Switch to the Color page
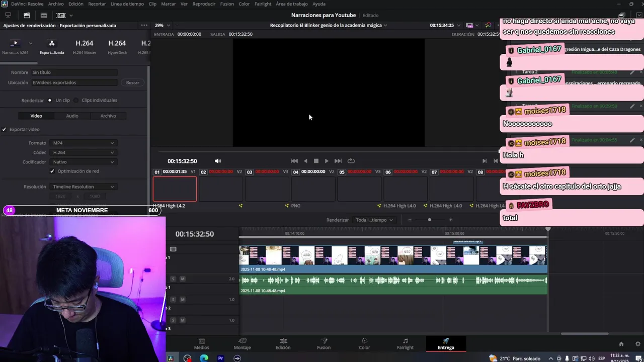The height and width of the screenshot is (362, 644). [364, 344]
